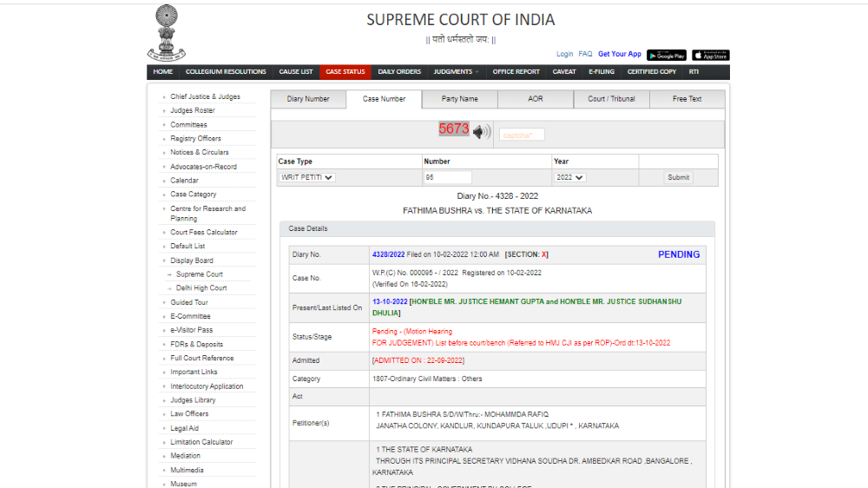
Task: Open the Year dropdown
Action: 570,177
